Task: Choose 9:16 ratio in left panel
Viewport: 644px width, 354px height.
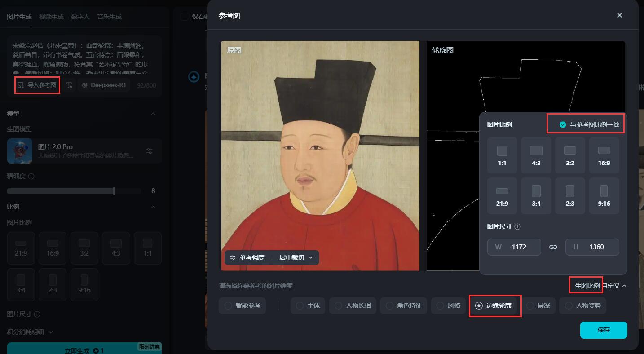Action: [84, 285]
